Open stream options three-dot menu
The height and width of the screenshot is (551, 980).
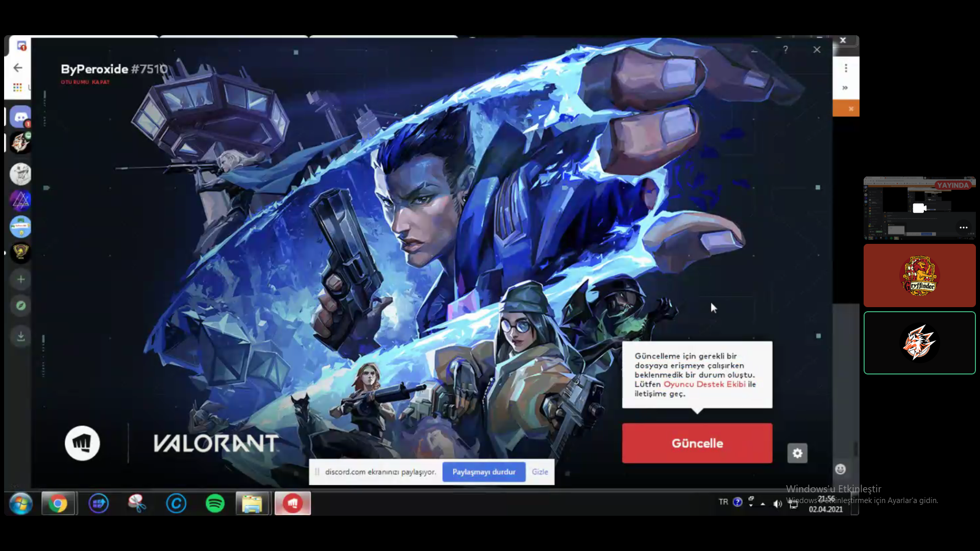[x=963, y=228]
